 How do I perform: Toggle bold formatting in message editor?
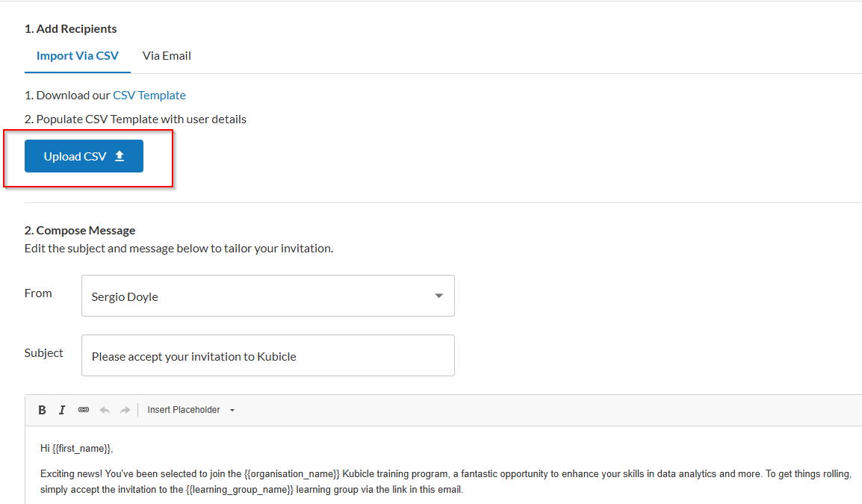click(x=42, y=410)
